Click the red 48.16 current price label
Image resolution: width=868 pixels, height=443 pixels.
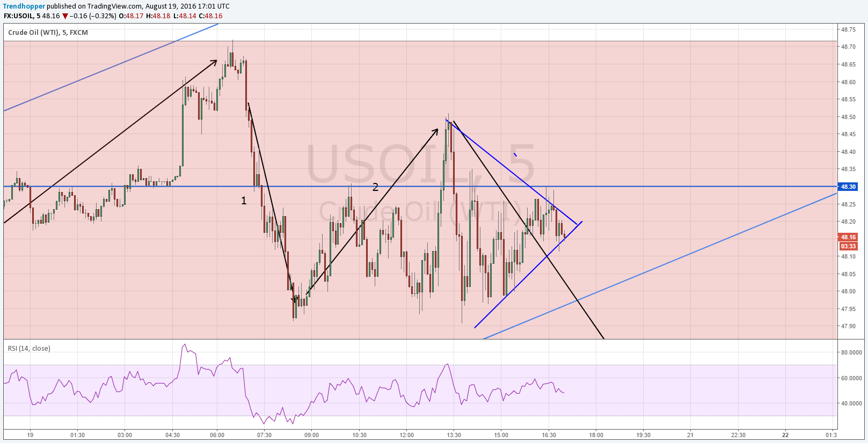pos(848,237)
